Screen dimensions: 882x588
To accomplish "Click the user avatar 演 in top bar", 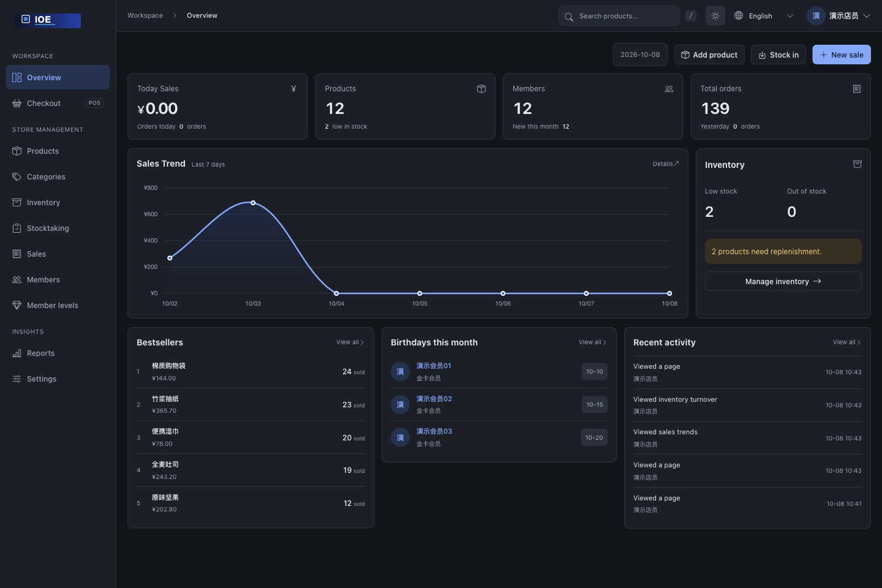I will click(816, 16).
